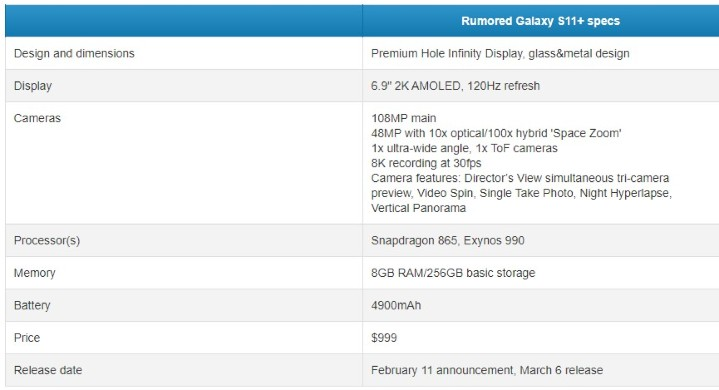Click the 48MP 'Space Zoom' line
Image resolution: width=719 pixels, height=390 pixels.
(x=496, y=133)
